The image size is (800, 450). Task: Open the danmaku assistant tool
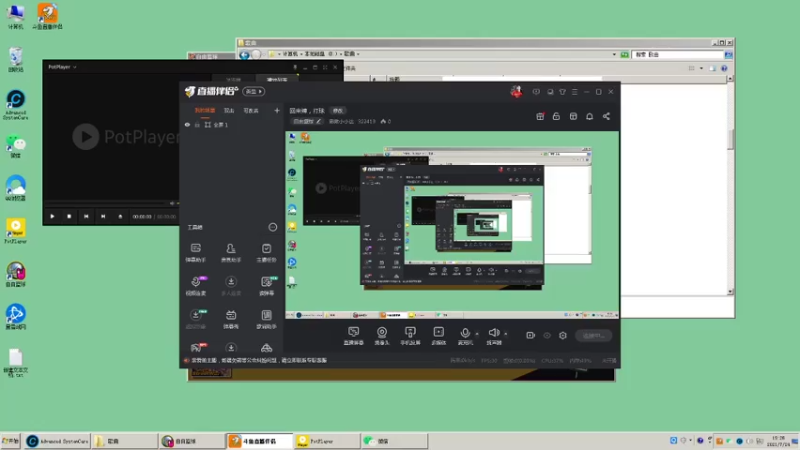[195, 252]
